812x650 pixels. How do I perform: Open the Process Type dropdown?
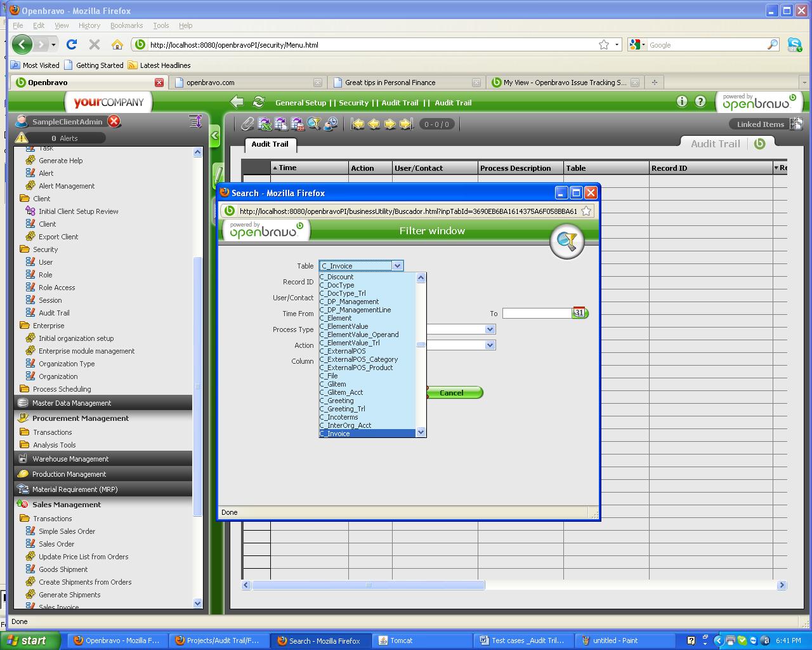click(489, 329)
